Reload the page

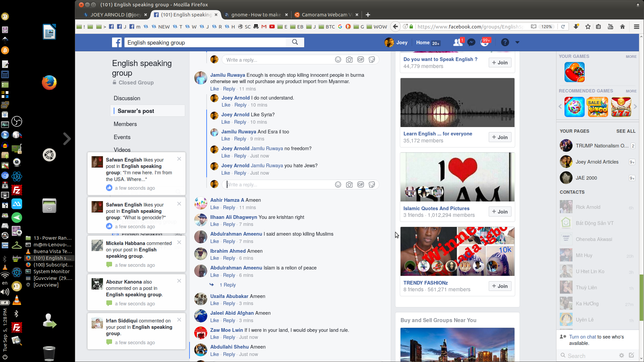click(563, 26)
